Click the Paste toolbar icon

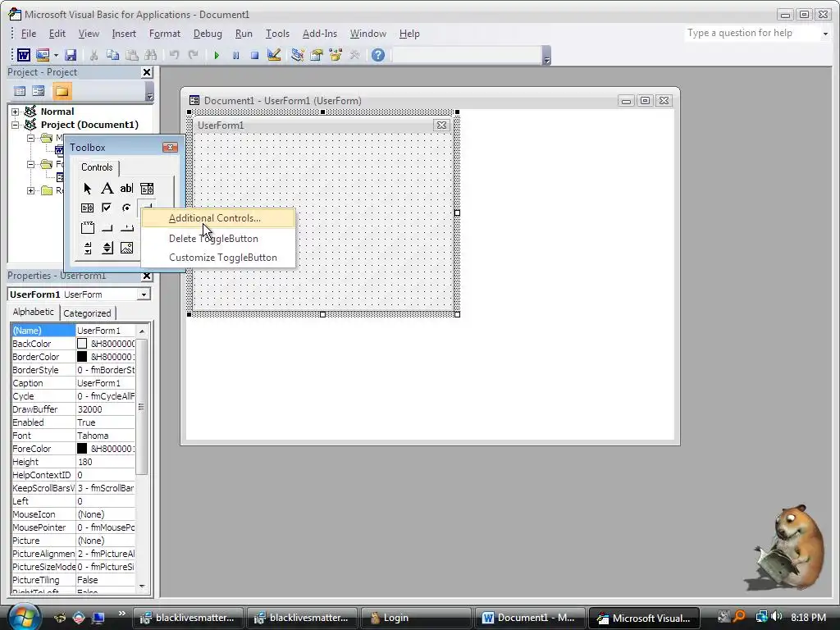point(132,55)
